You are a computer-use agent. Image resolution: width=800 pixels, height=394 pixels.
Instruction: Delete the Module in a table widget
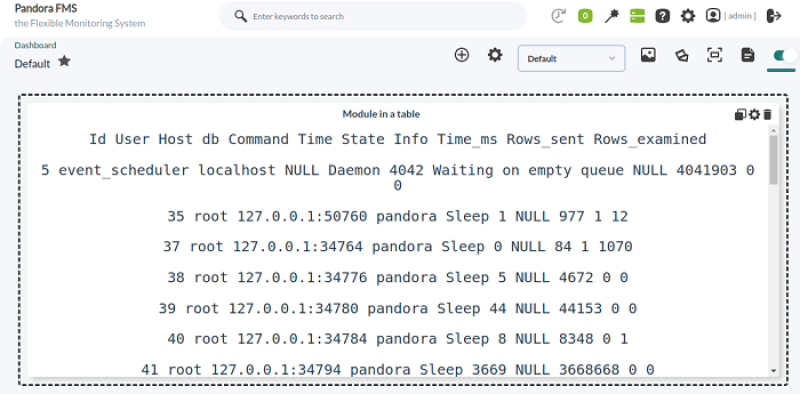768,115
